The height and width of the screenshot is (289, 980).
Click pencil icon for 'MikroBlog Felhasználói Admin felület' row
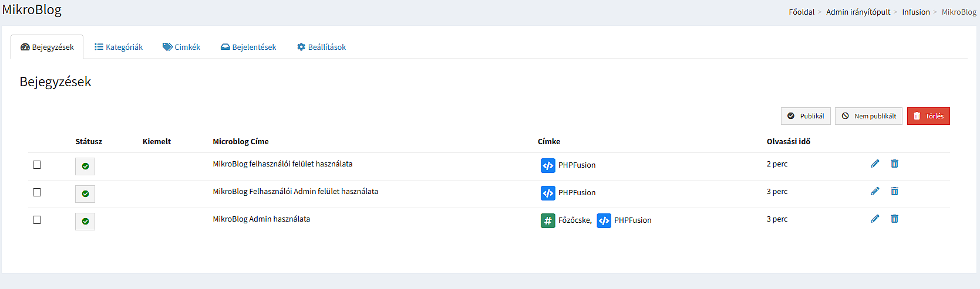pyautogui.click(x=875, y=191)
